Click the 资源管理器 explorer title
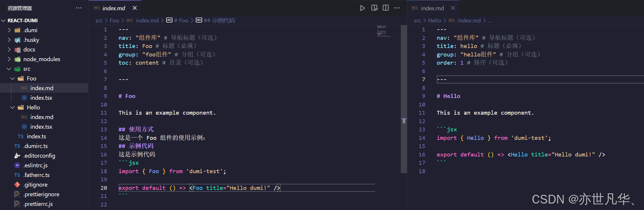Viewport: 644px width, 210px height. [20, 8]
